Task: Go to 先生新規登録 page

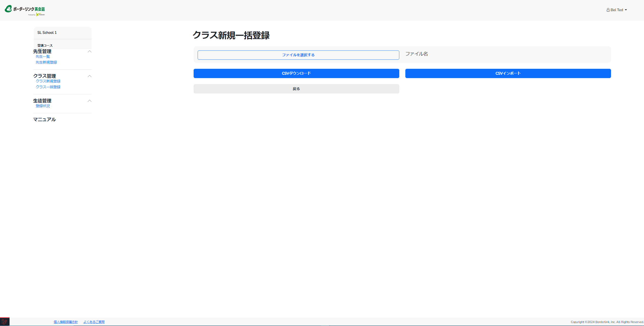Action: click(46, 62)
